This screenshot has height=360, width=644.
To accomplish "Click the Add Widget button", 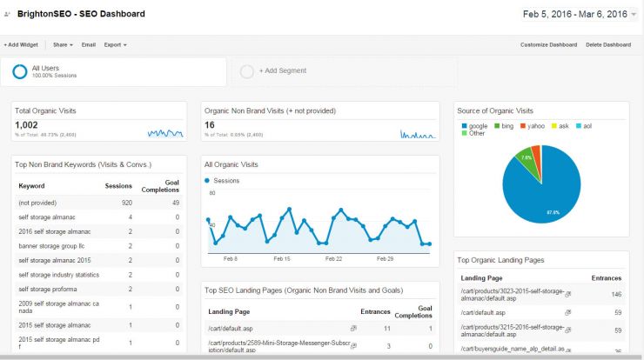I will 21,44.
